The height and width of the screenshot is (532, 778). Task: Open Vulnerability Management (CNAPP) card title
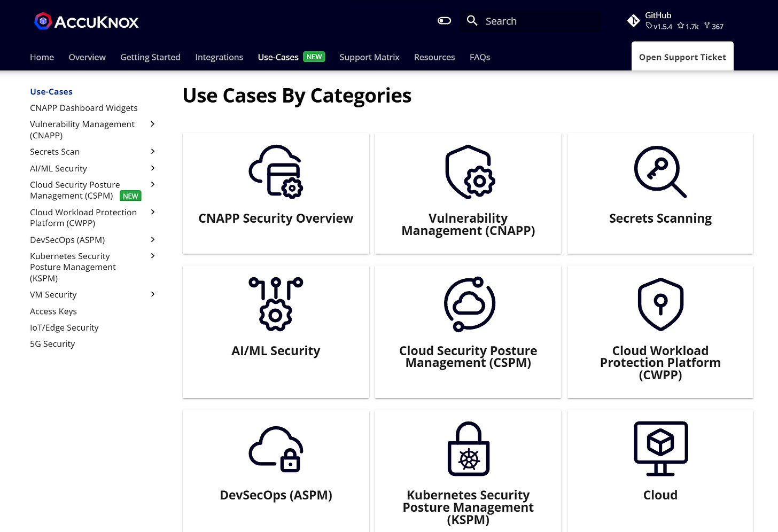pyautogui.click(x=468, y=224)
